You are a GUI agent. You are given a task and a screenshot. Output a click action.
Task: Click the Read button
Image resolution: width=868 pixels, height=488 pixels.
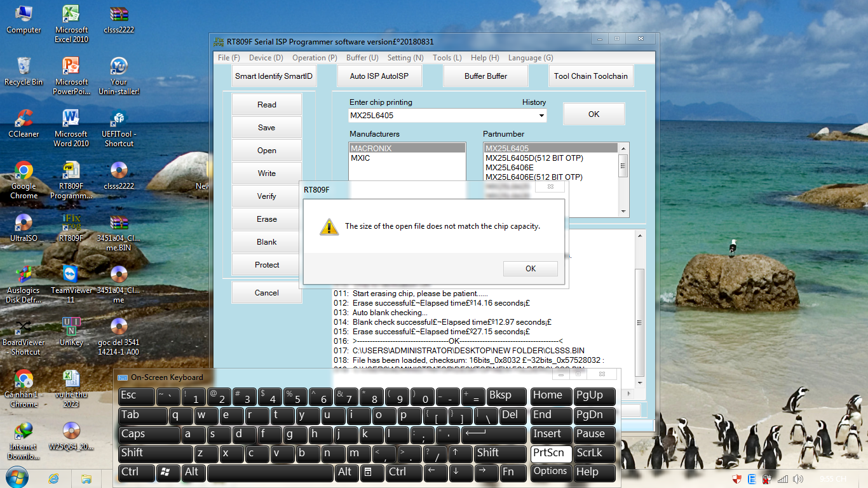267,105
